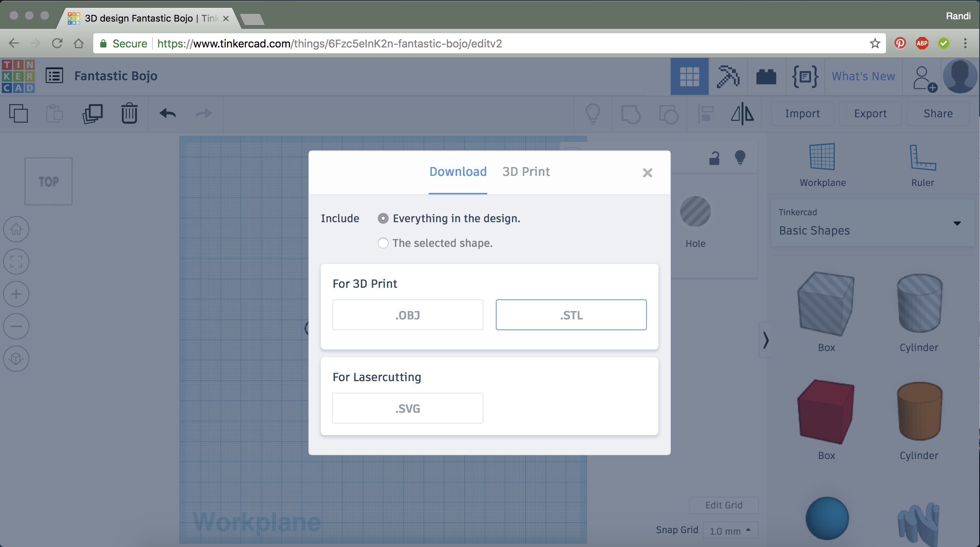980x547 pixels.
Task: Download design as .STL format
Action: point(571,315)
